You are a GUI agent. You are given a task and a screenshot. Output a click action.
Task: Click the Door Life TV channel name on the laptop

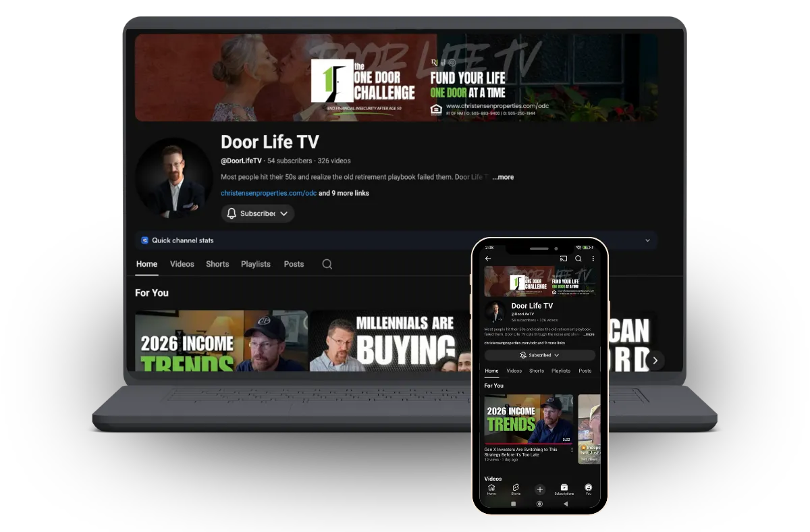pos(270,142)
